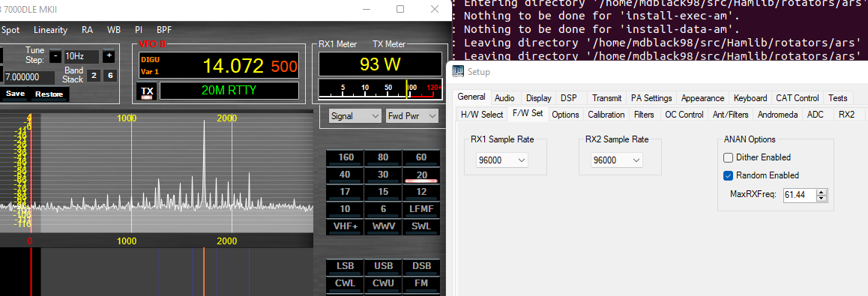
Task: Open the RX2 sub-tab
Action: [846, 115]
